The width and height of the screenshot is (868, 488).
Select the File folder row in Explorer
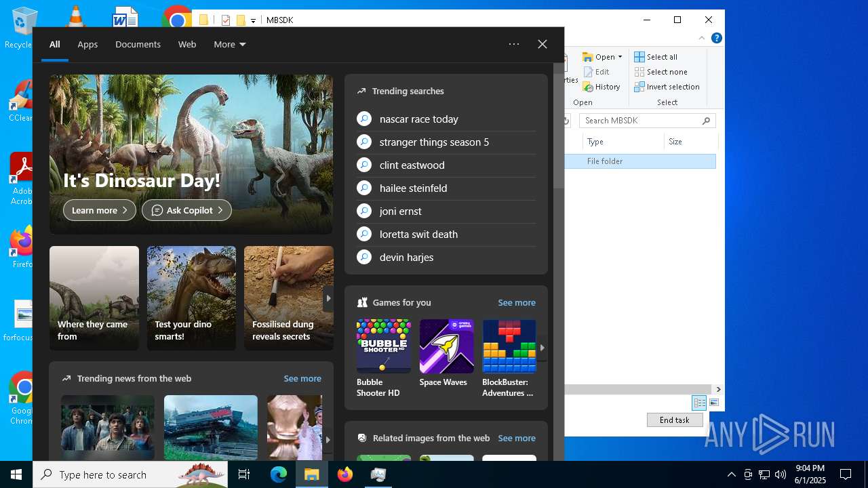pyautogui.click(x=641, y=161)
